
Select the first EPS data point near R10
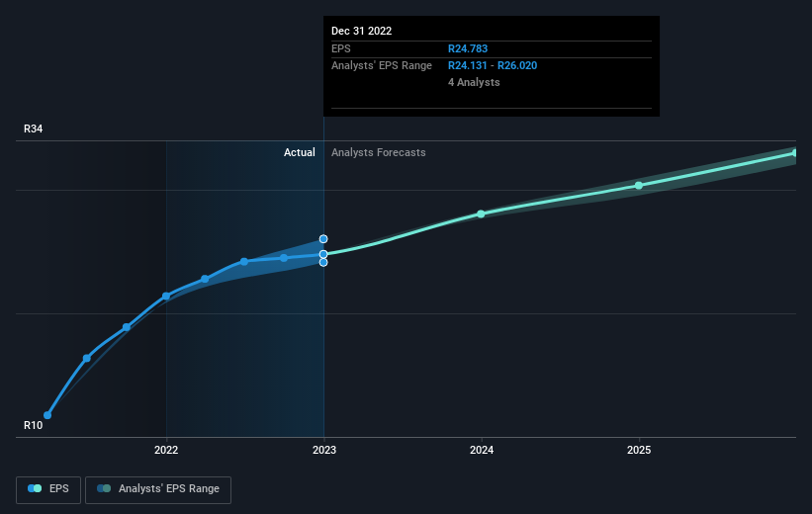click(x=47, y=415)
